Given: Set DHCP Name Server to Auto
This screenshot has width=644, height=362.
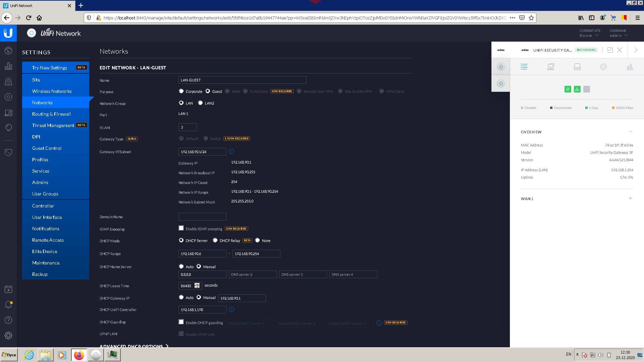Looking at the screenshot, I should (181, 266).
